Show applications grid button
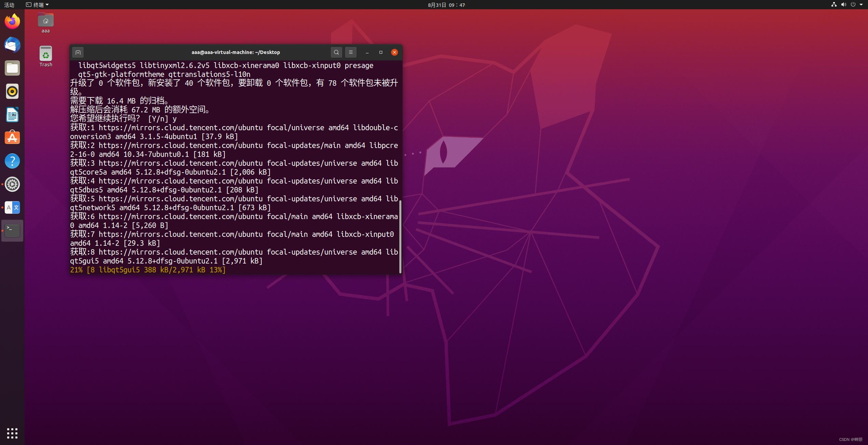Image resolution: width=868 pixels, height=445 pixels. (x=12, y=433)
